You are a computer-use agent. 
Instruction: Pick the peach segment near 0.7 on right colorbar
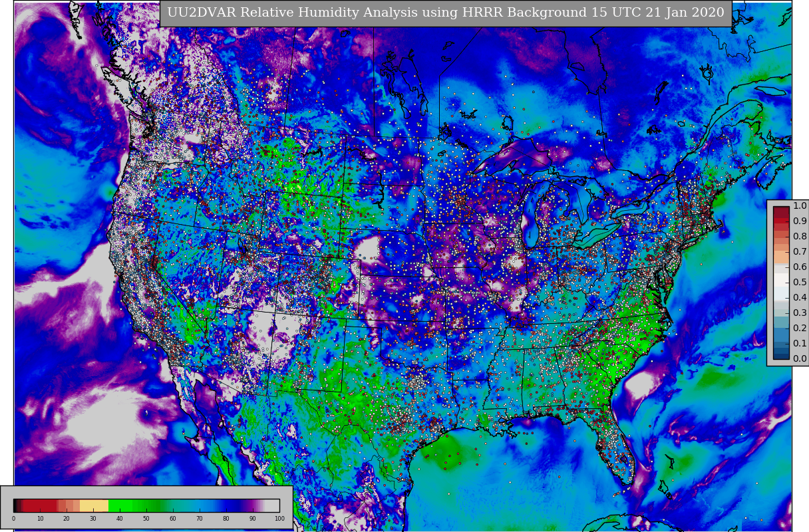tap(781, 256)
